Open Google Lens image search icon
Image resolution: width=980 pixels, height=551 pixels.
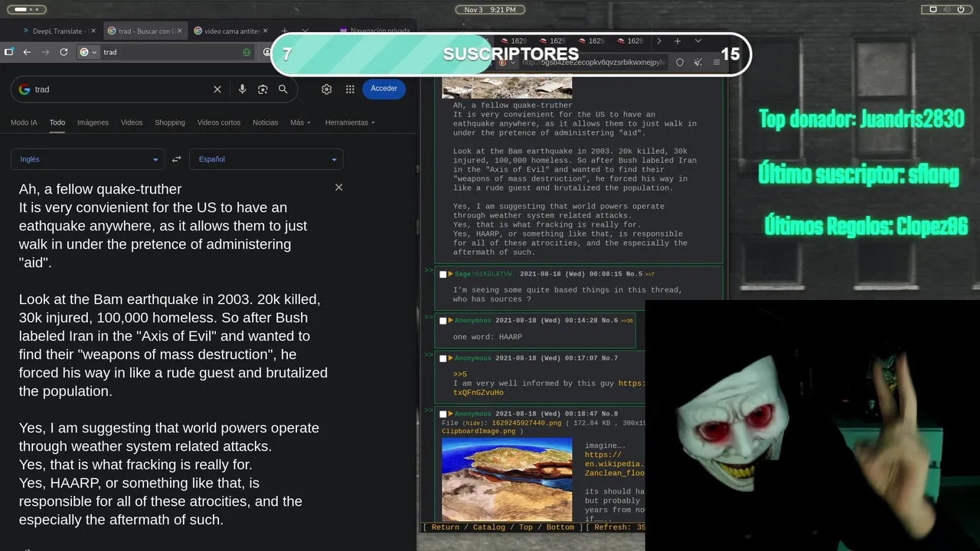click(x=263, y=90)
